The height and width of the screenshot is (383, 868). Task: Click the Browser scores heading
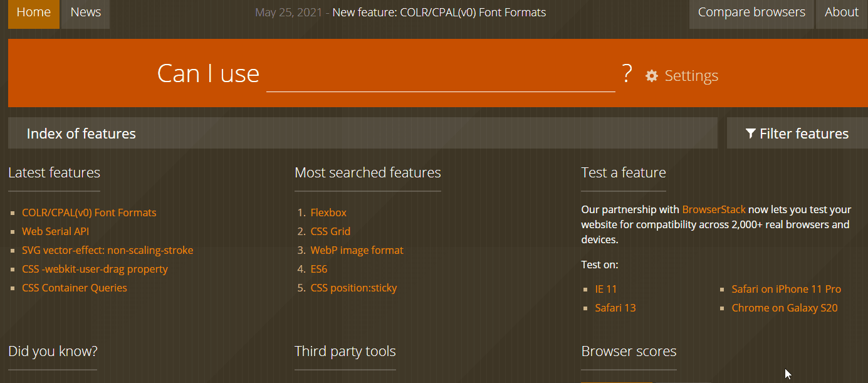(x=629, y=351)
